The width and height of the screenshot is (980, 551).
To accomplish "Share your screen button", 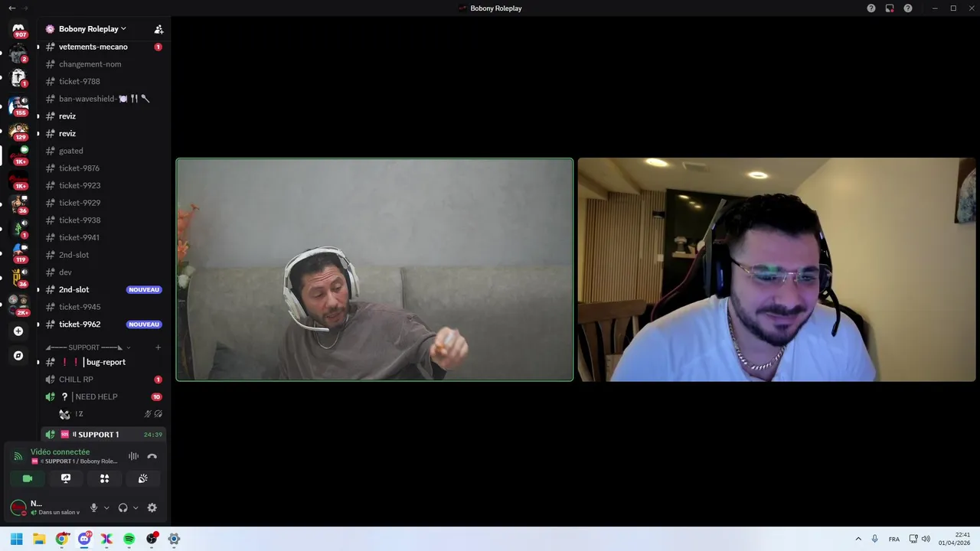I will point(66,478).
